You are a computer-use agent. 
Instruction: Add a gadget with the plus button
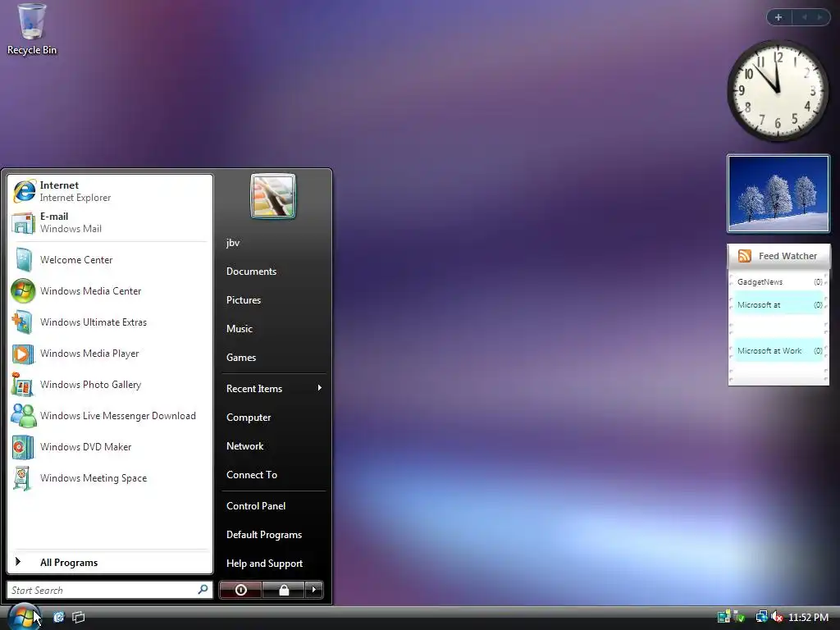coord(778,17)
